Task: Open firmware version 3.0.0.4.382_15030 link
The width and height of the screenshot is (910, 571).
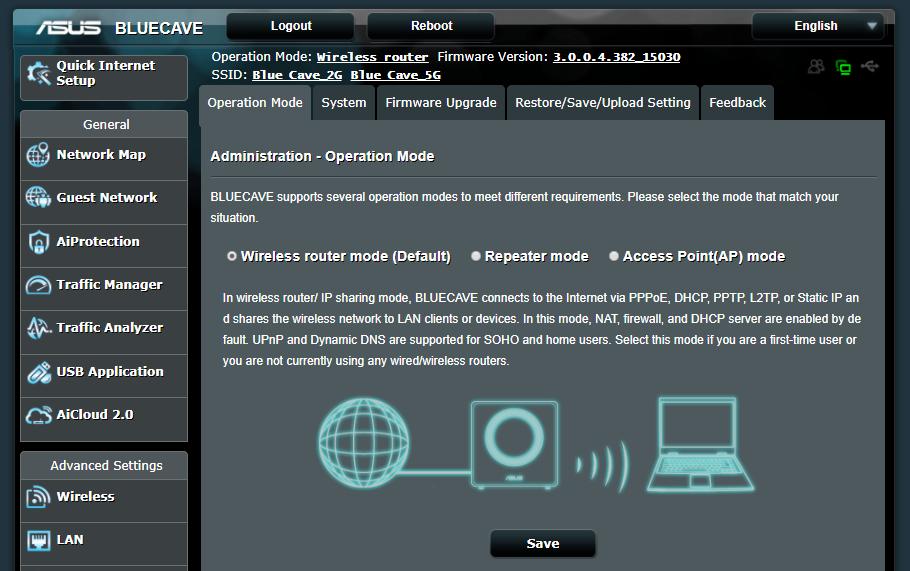Action: coord(616,57)
